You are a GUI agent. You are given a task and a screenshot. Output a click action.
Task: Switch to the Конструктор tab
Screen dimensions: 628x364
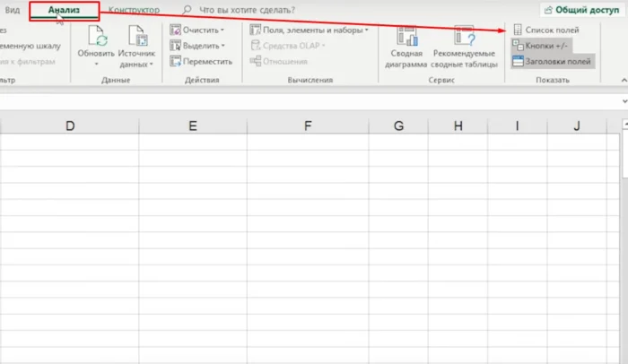[x=134, y=9]
